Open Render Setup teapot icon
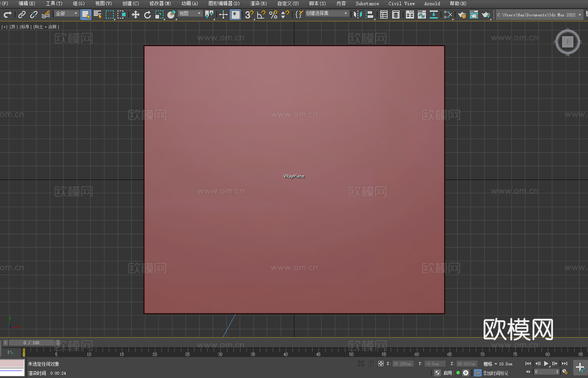 pyautogui.click(x=462, y=14)
